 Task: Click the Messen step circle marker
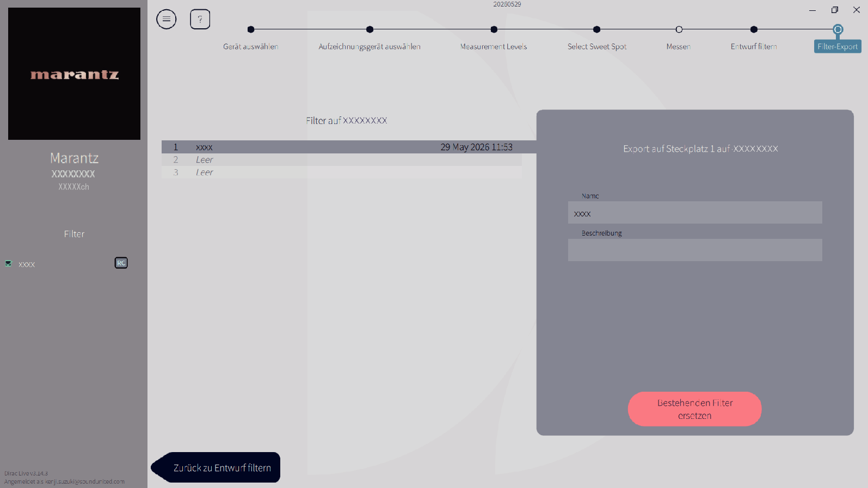pos(679,29)
